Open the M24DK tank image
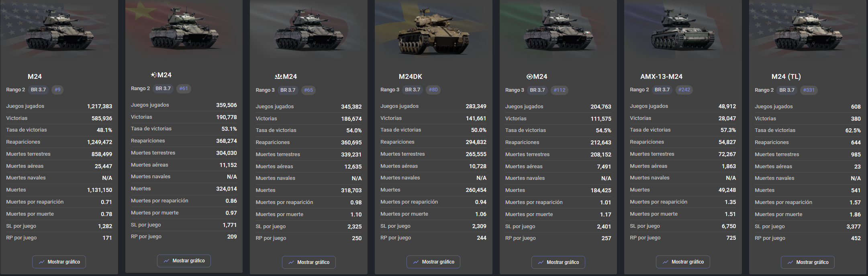 pos(433,34)
